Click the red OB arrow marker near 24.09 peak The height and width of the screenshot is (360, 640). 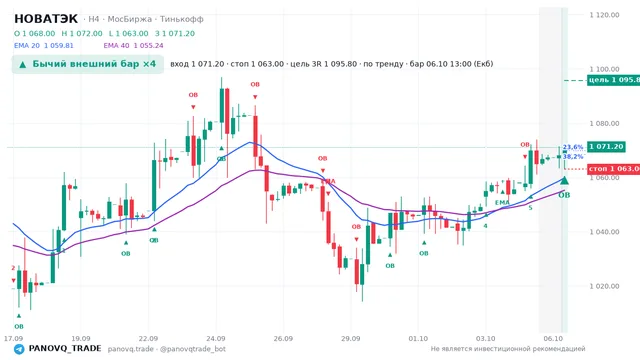pyautogui.click(x=255, y=97)
